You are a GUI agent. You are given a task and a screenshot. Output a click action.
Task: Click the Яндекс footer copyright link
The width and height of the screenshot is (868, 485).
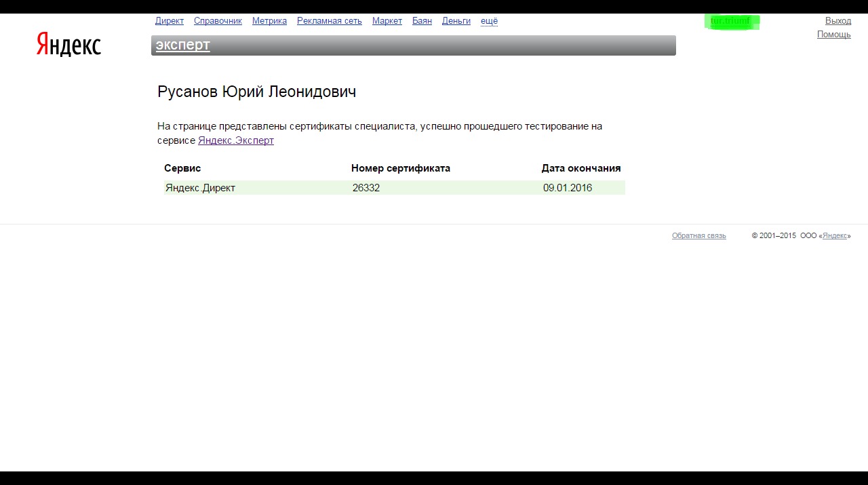click(835, 235)
